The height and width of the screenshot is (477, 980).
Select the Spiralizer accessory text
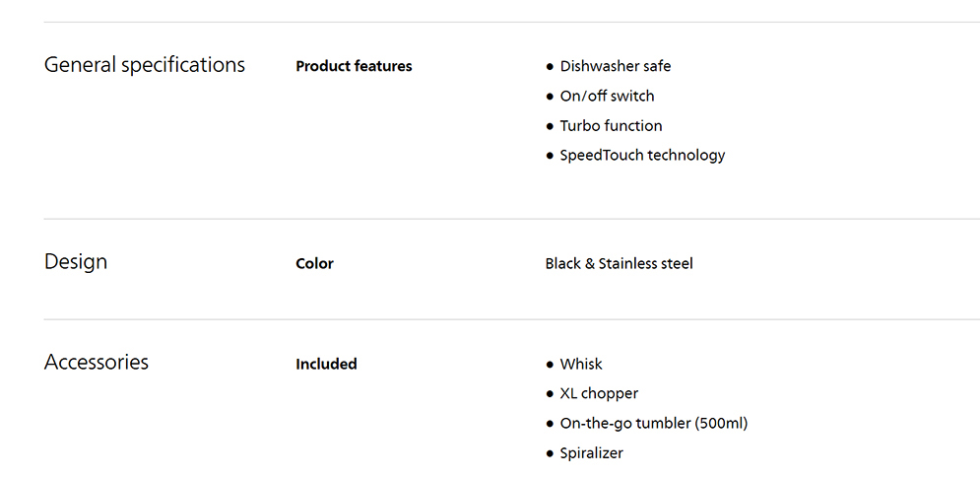point(591,452)
